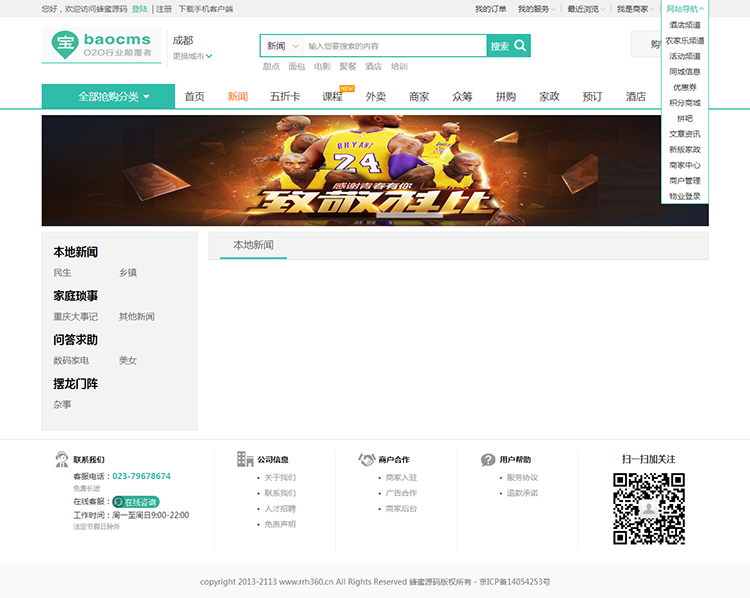This screenshot has height=598, width=750.
Task: Select 文章资讯 in site navigation menu
Action: click(685, 134)
